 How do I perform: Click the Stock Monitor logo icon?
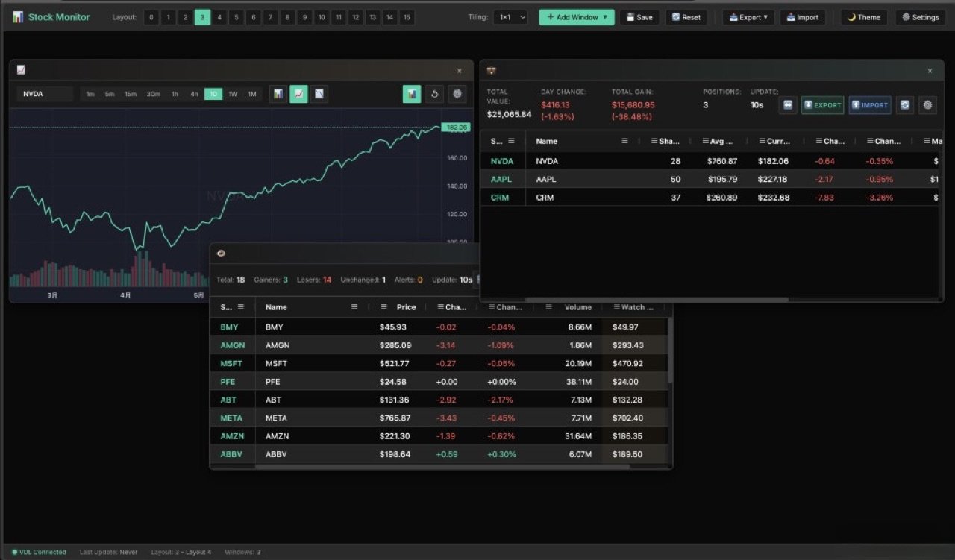pos(18,17)
